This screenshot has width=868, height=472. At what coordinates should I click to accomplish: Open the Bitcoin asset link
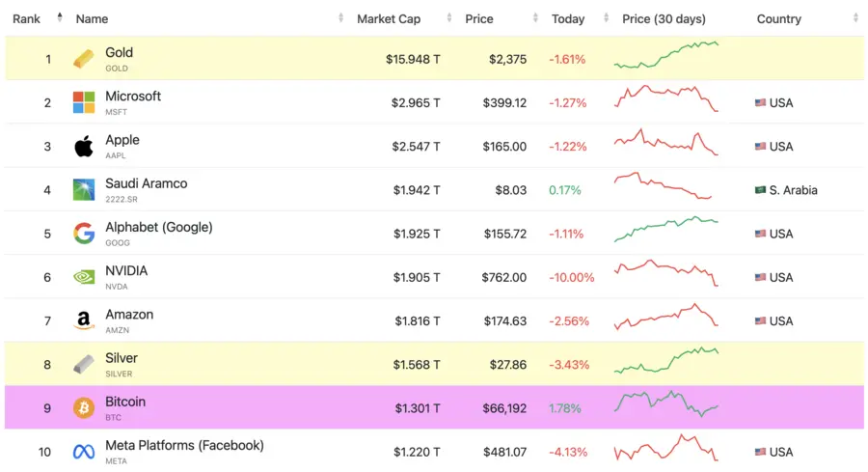click(125, 402)
